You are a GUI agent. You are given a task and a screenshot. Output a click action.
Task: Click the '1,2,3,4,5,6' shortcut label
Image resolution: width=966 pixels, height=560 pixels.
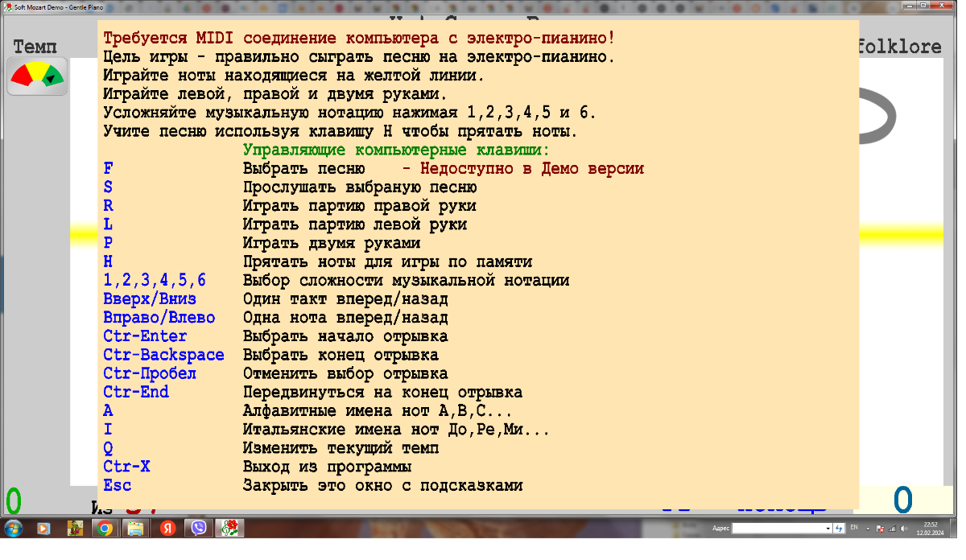(x=155, y=281)
